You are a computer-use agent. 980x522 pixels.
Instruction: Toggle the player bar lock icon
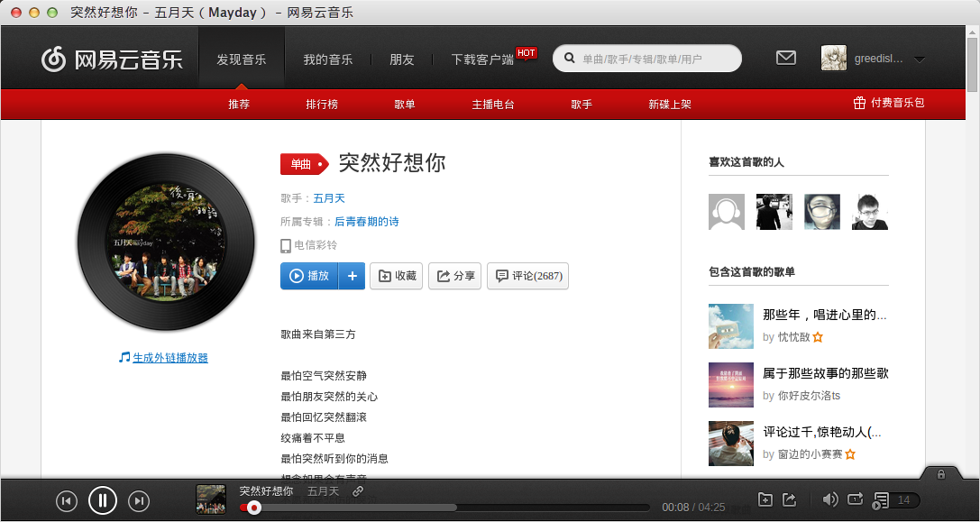coord(941,474)
